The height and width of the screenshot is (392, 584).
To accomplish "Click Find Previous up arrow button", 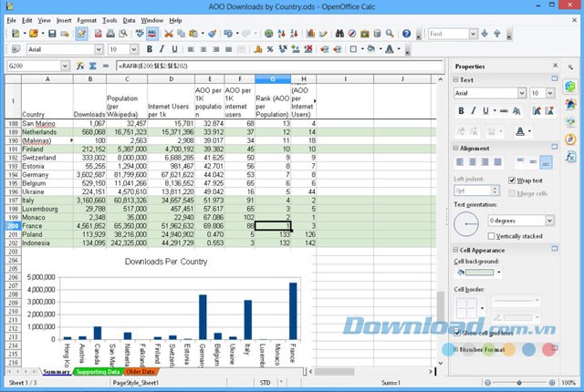I will (x=496, y=34).
